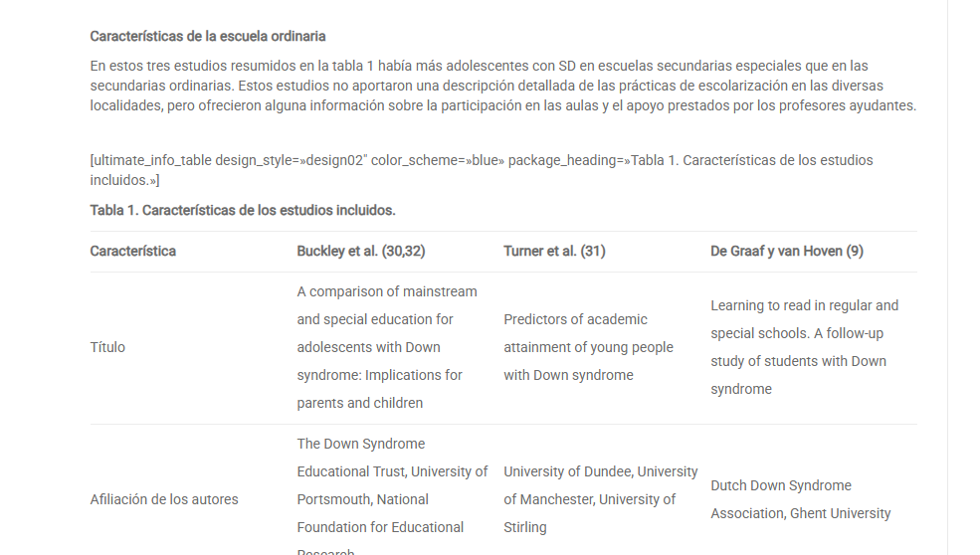Click the "Característica" column header
This screenshot has width=980, height=555.
tap(133, 251)
